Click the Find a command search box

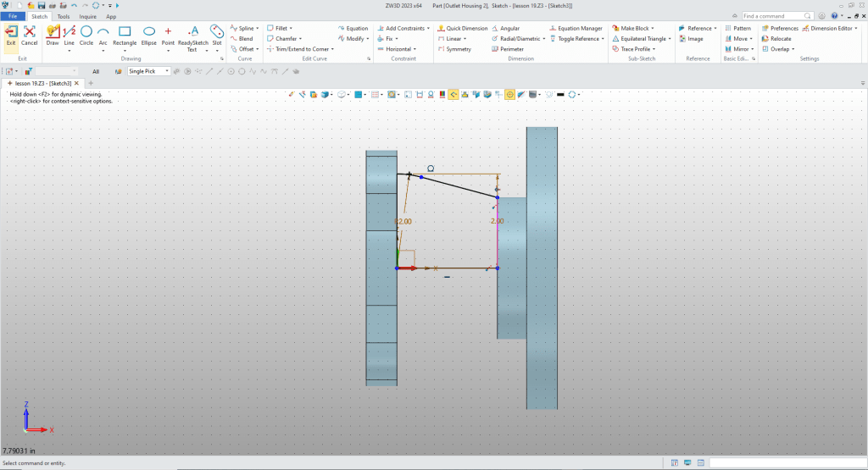coord(778,16)
